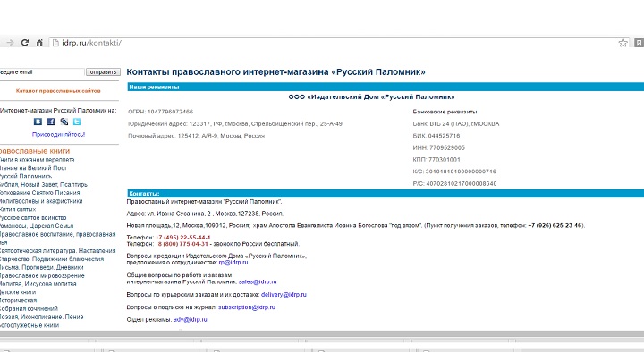The image size is (644, 352).
Task: Click the browser forward arrow
Action: pos(10,43)
